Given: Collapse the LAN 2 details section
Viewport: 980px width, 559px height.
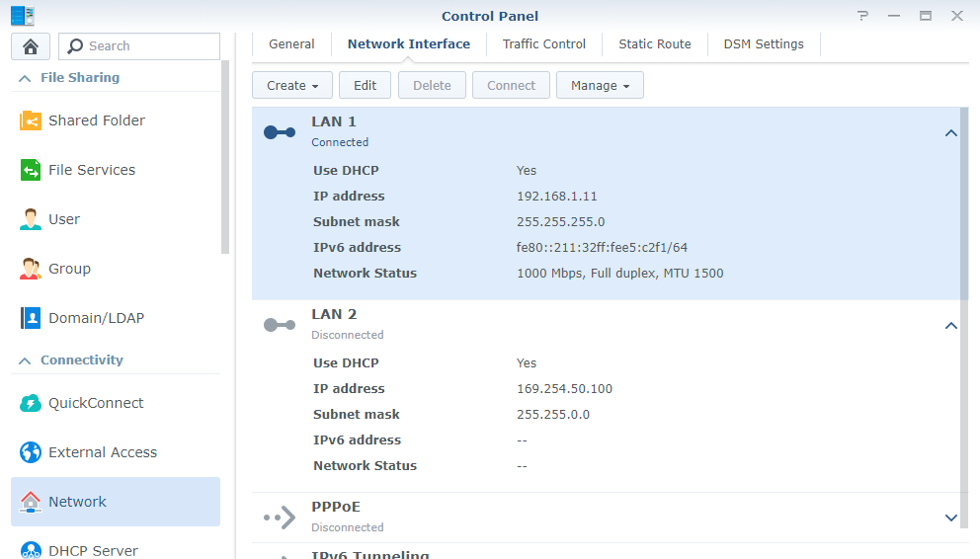Looking at the screenshot, I should (x=951, y=326).
